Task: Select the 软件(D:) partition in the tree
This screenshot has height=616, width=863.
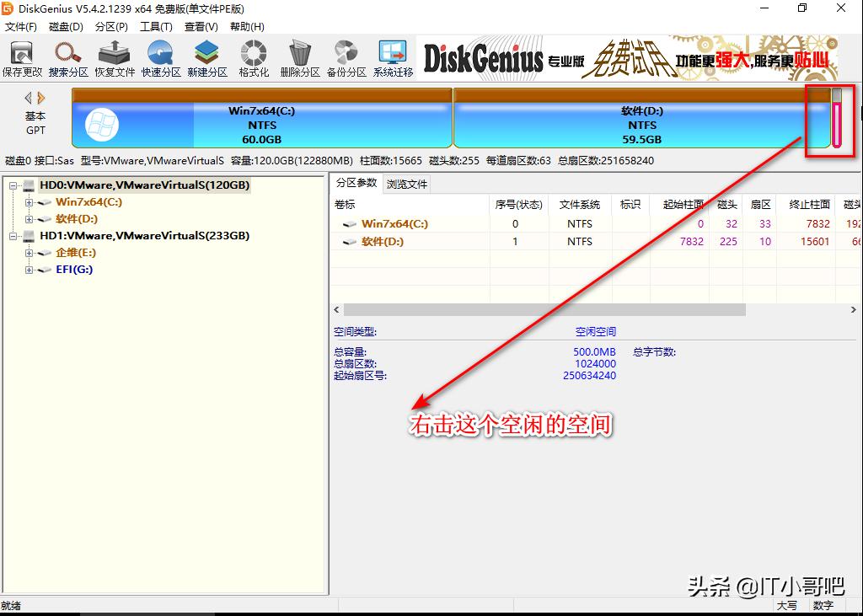Action: (75, 218)
